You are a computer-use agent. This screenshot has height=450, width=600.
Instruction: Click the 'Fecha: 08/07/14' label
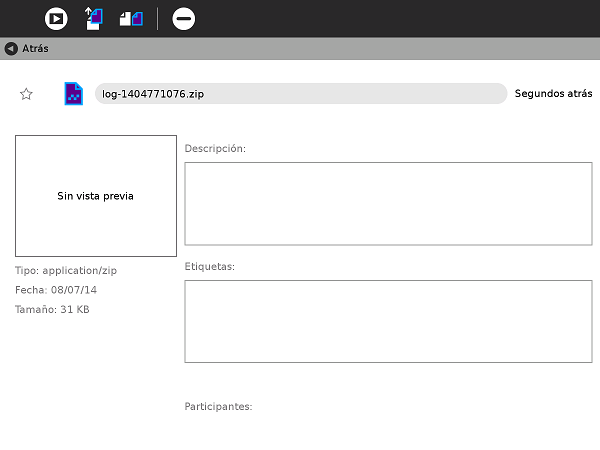(56, 290)
